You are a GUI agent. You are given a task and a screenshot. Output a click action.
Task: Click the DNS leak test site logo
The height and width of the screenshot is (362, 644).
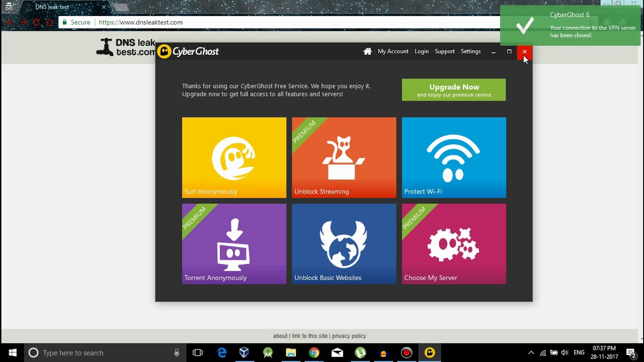pos(126,47)
